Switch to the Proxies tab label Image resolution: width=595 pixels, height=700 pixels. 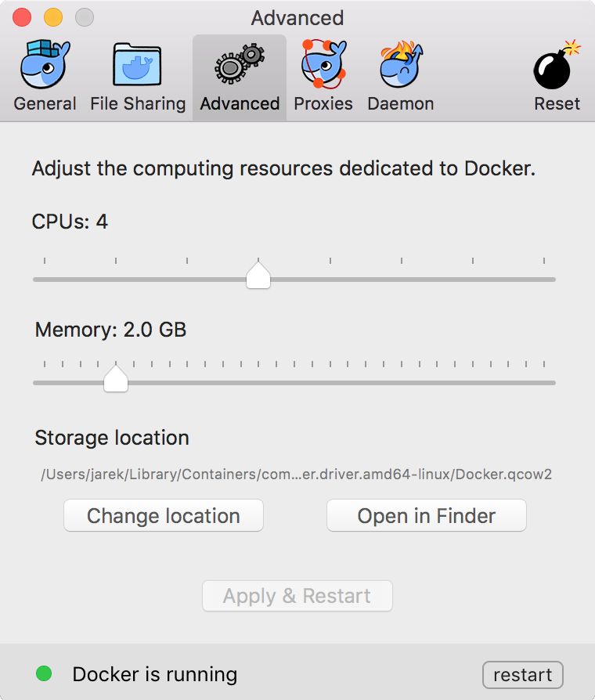[323, 103]
